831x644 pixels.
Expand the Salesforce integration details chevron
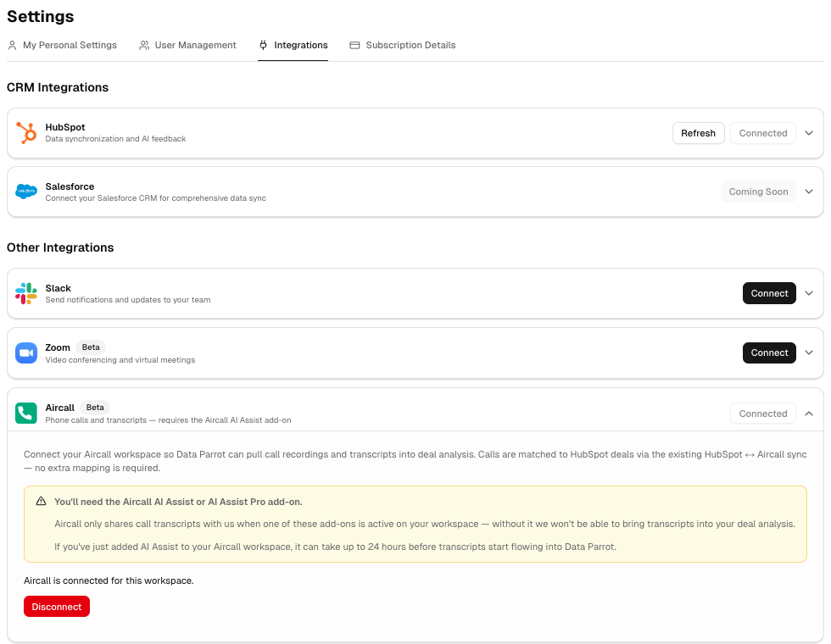[809, 192]
